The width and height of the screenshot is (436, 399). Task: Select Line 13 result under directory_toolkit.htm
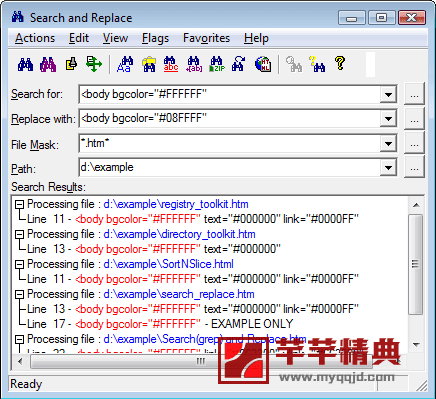(154, 249)
